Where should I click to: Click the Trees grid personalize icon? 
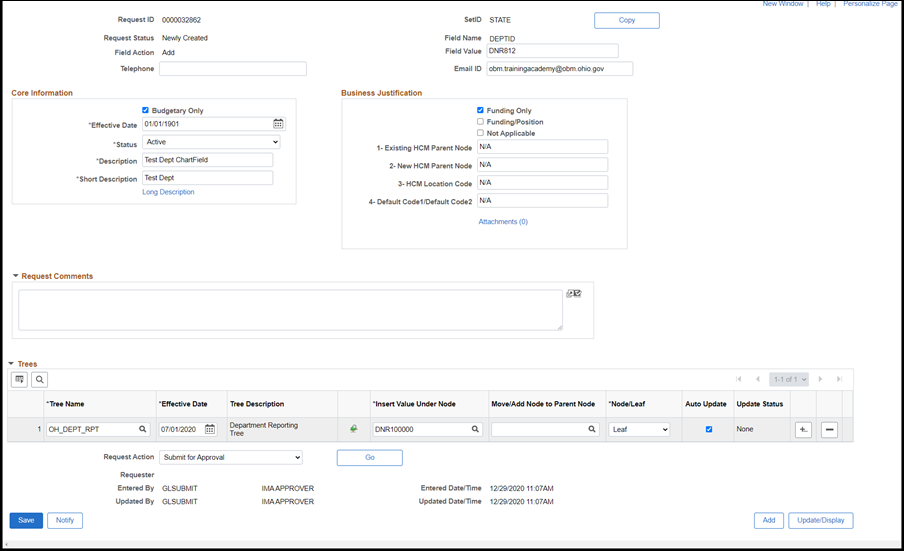[19, 380]
